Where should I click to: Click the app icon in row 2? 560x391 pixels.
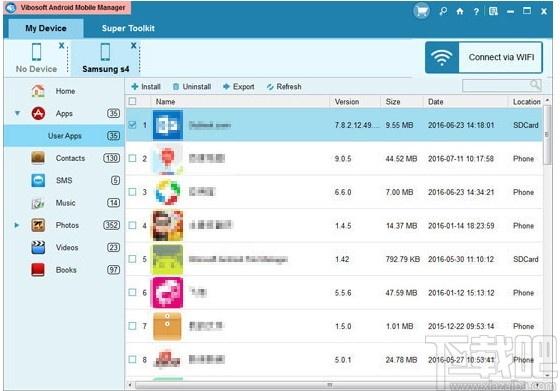pyautogui.click(x=168, y=159)
